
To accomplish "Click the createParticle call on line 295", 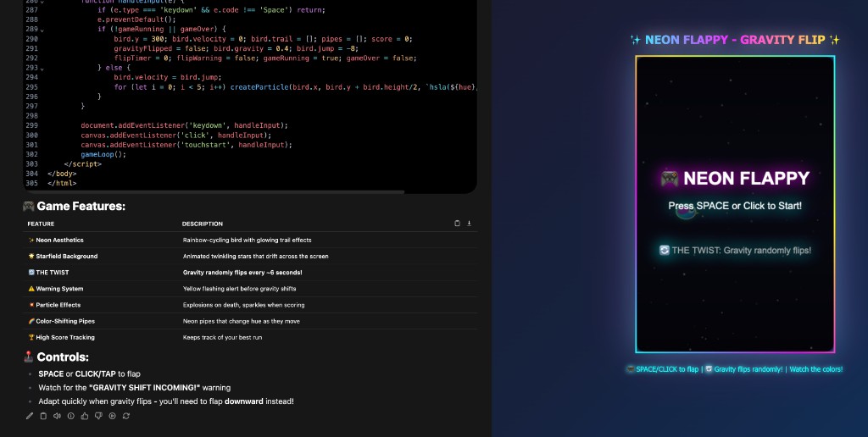I will click(353, 87).
